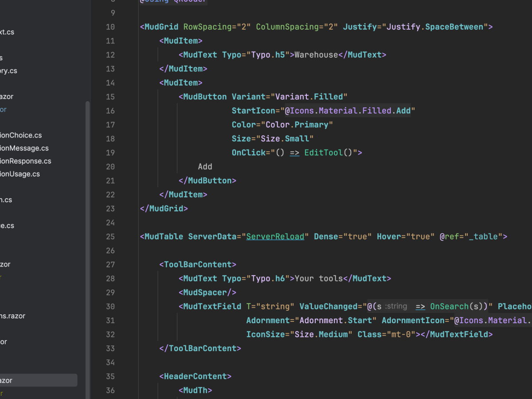This screenshot has width=532, height=399.
Task: Click the underlined ServerReload reference
Action: click(275, 237)
